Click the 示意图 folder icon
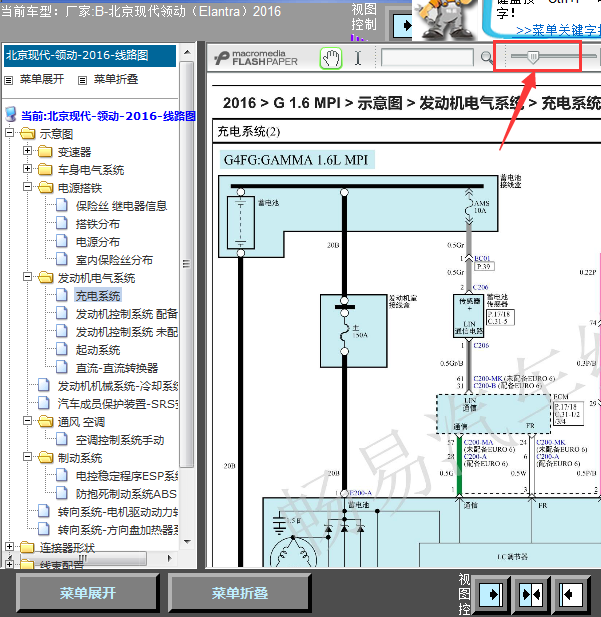 click(28, 133)
